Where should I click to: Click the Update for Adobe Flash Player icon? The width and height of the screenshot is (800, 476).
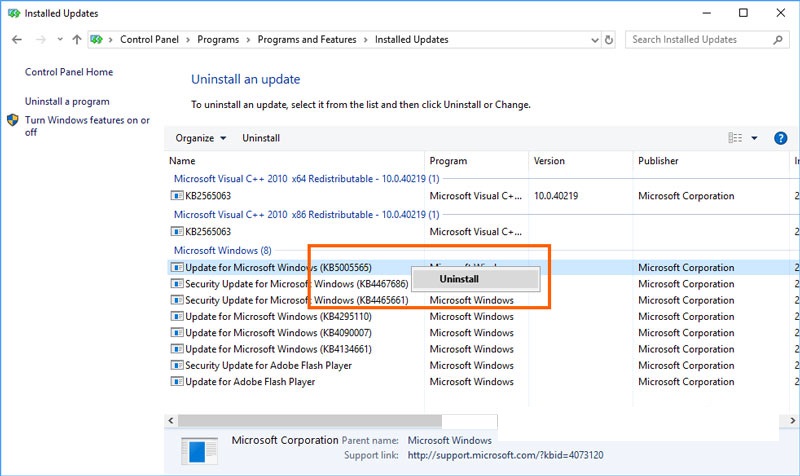pyautogui.click(x=177, y=382)
